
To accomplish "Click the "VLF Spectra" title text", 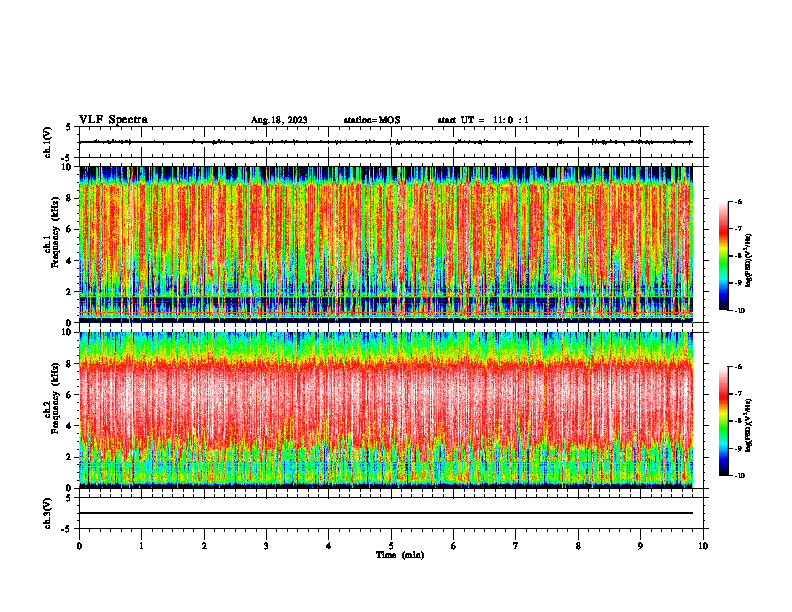I will 113,120.
